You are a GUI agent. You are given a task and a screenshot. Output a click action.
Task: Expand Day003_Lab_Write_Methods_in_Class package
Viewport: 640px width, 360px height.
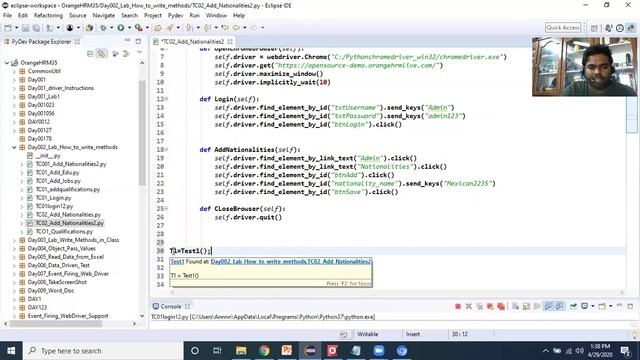pyautogui.click(x=14, y=240)
